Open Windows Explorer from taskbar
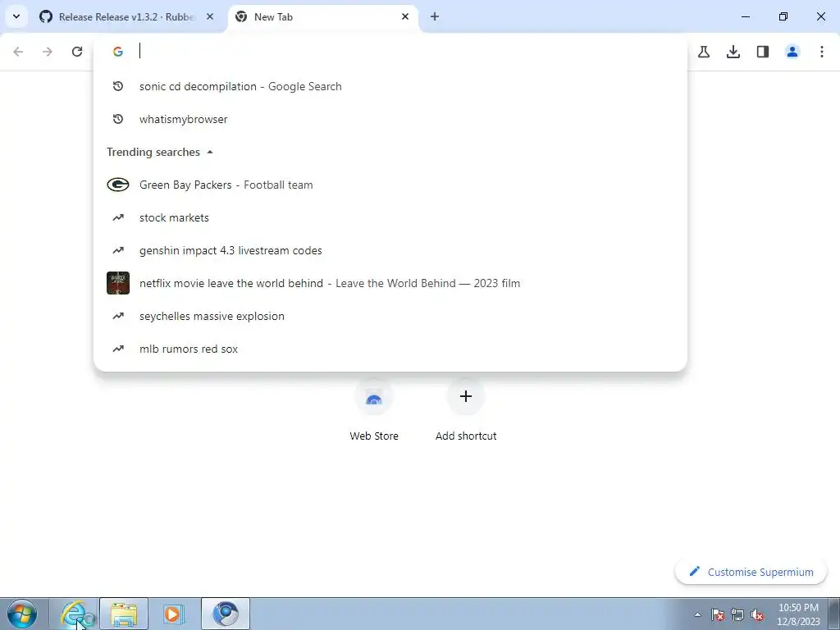 124,614
